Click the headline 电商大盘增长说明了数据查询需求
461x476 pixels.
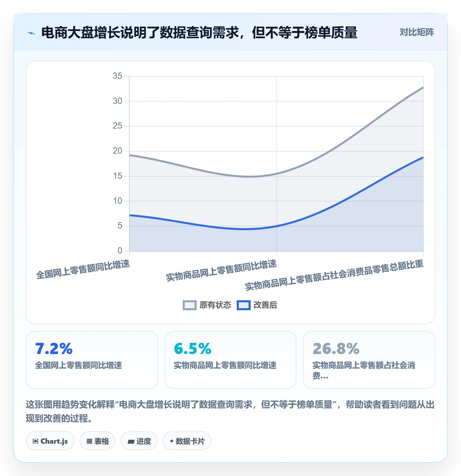click(x=199, y=33)
